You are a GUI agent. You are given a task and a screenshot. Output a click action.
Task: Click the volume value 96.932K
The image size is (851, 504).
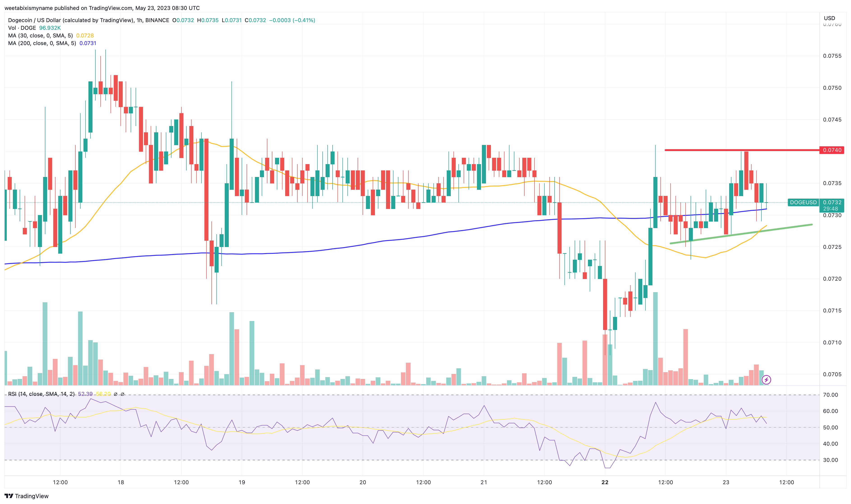coord(50,28)
